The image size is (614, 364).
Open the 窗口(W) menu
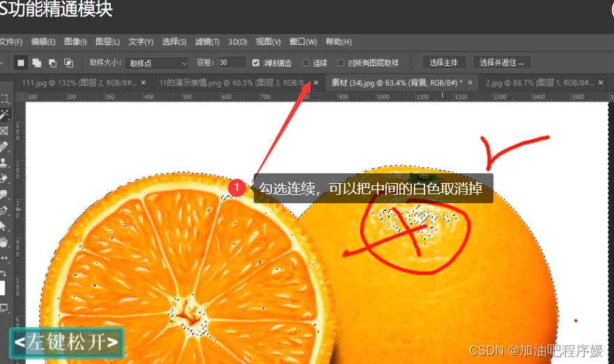[x=303, y=42]
